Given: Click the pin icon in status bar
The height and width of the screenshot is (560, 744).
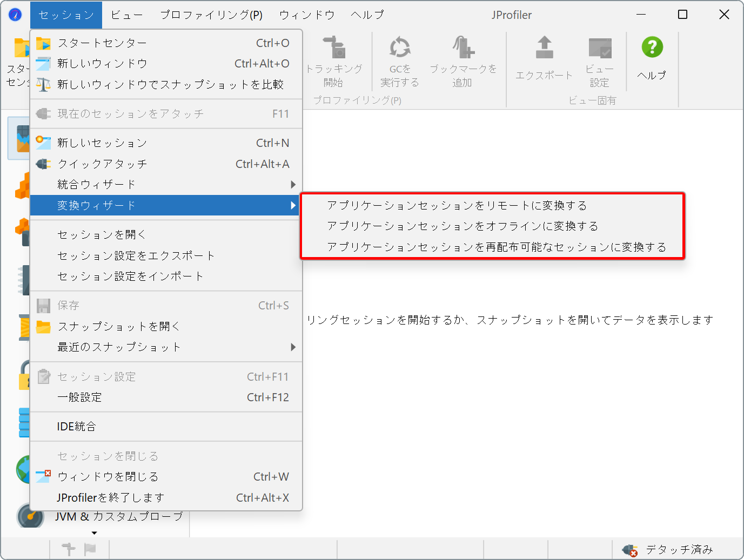Looking at the screenshot, I should (x=69, y=549).
